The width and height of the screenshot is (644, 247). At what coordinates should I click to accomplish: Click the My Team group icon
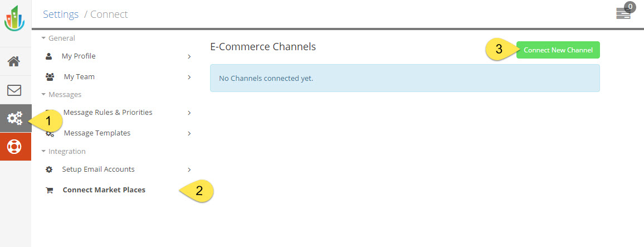pyautogui.click(x=50, y=77)
